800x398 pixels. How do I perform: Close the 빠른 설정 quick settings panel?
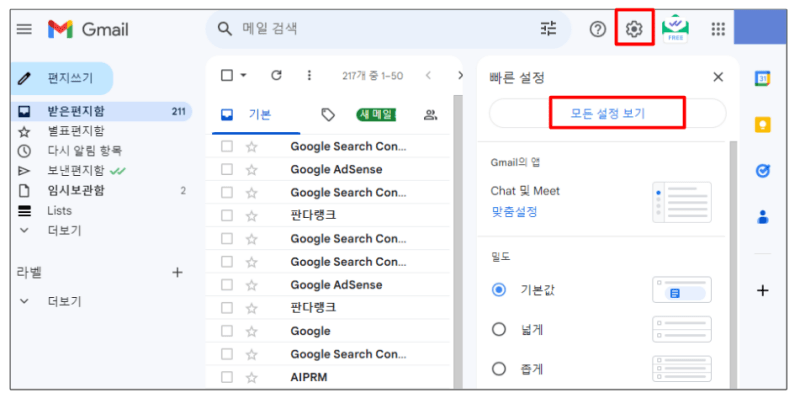(718, 78)
